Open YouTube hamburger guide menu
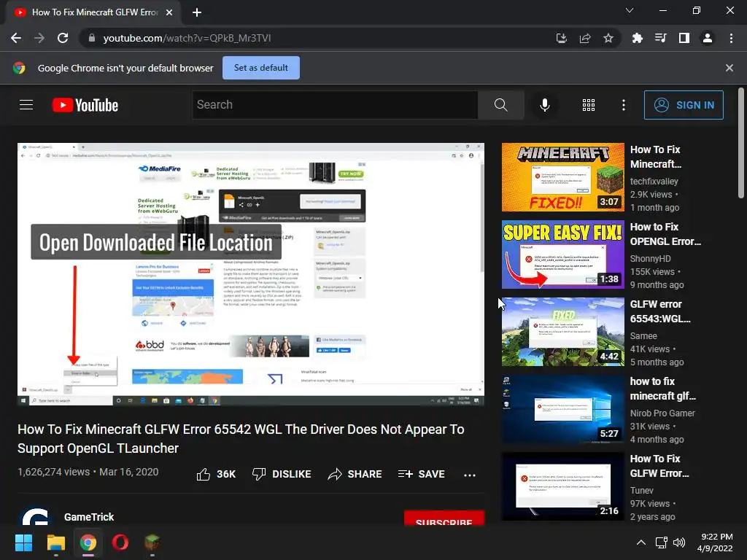The height and width of the screenshot is (560, 747). 26,105
